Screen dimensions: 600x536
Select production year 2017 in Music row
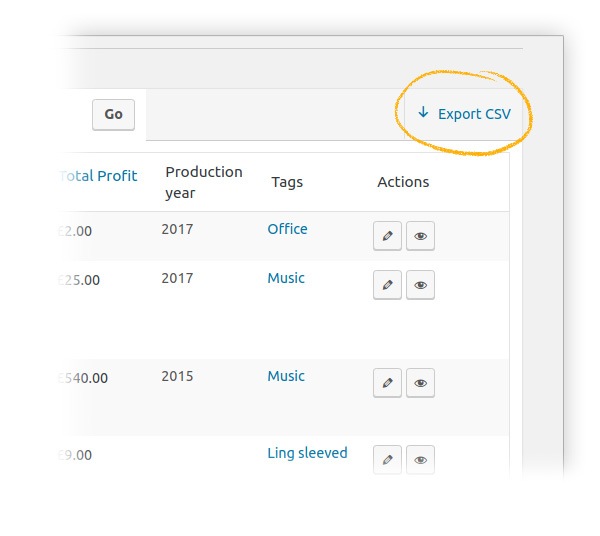click(x=177, y=278)
